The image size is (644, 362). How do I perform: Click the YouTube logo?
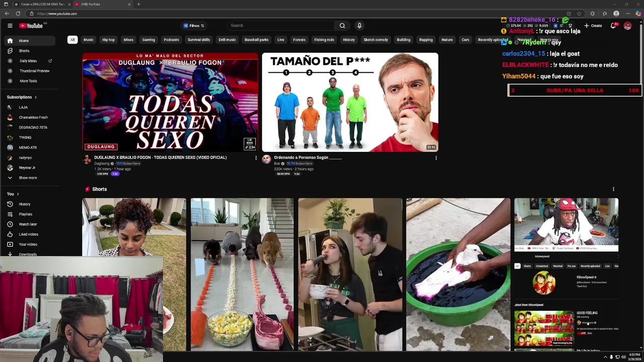click(31, 26)
